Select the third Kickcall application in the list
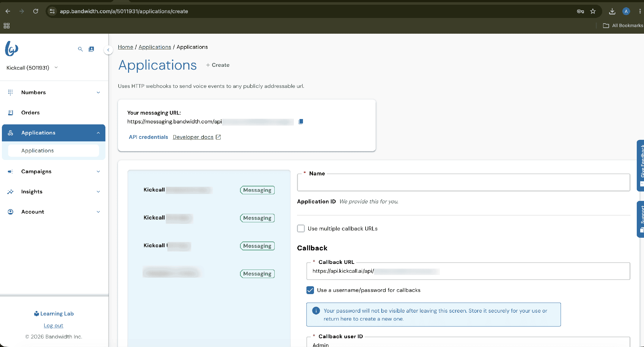644x347 pixels. click(209, 246)
